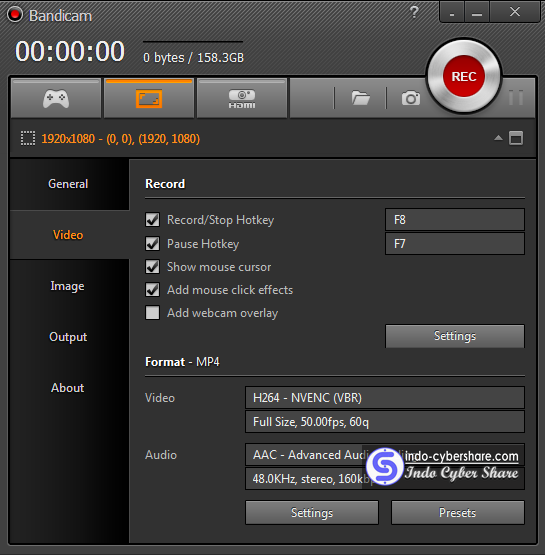Image resolution: width=545 pixels, height=555 pixels.
Task: Collapse panel with up arrow
Action: 498,138
